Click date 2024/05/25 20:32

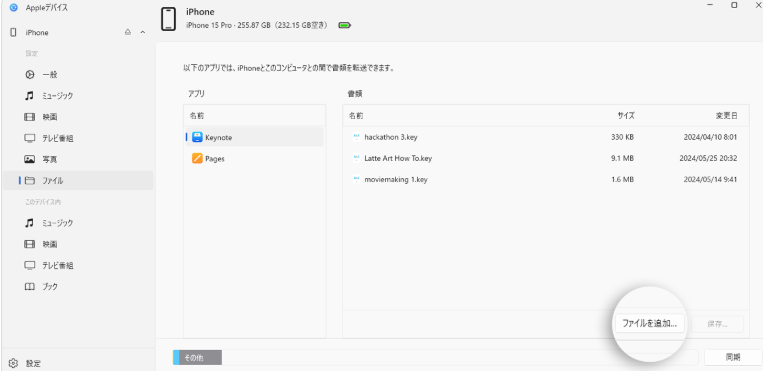coord(708,158)
